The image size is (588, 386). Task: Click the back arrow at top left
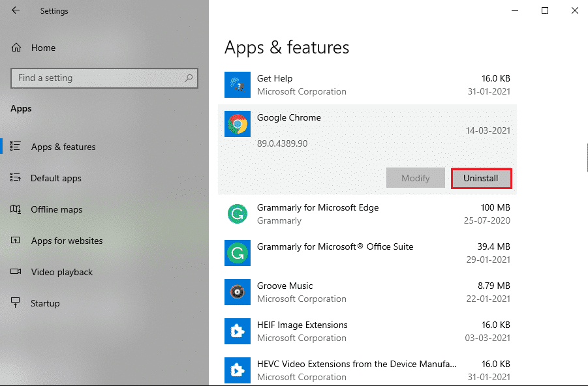[15, 10]
